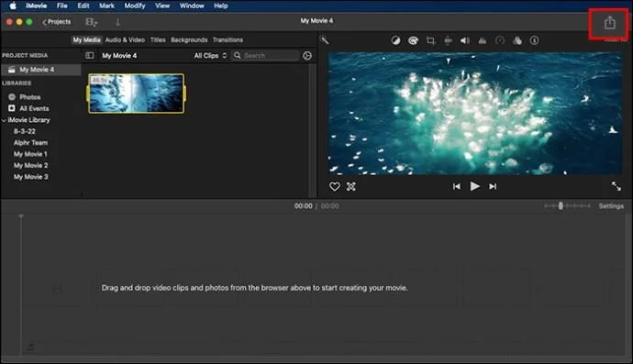
Task: Enter fullscreen playback with arrows icon
Action: 616,186
